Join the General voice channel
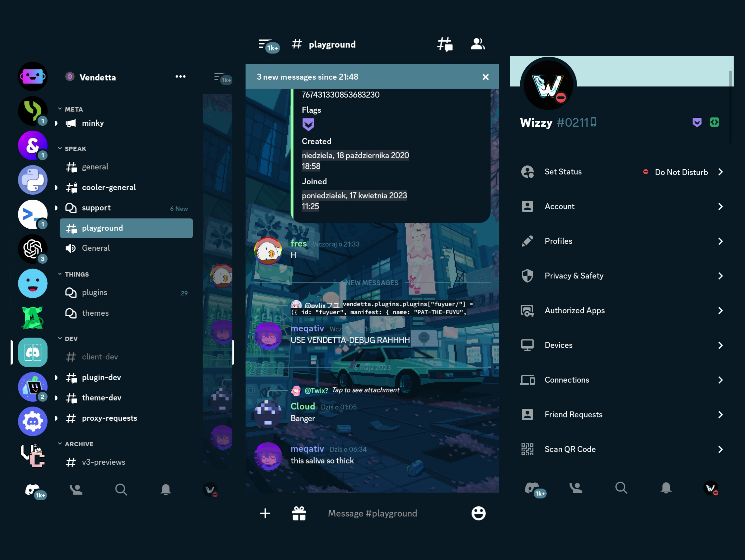The height and width of the screenshot is (560, 745). (96, 248)
